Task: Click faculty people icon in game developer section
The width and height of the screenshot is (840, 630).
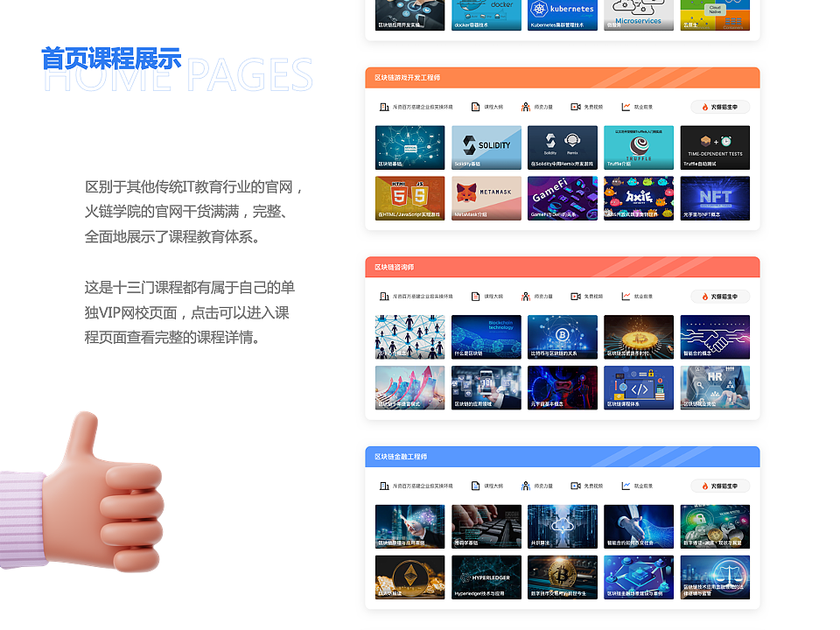Action: [526, 107]
